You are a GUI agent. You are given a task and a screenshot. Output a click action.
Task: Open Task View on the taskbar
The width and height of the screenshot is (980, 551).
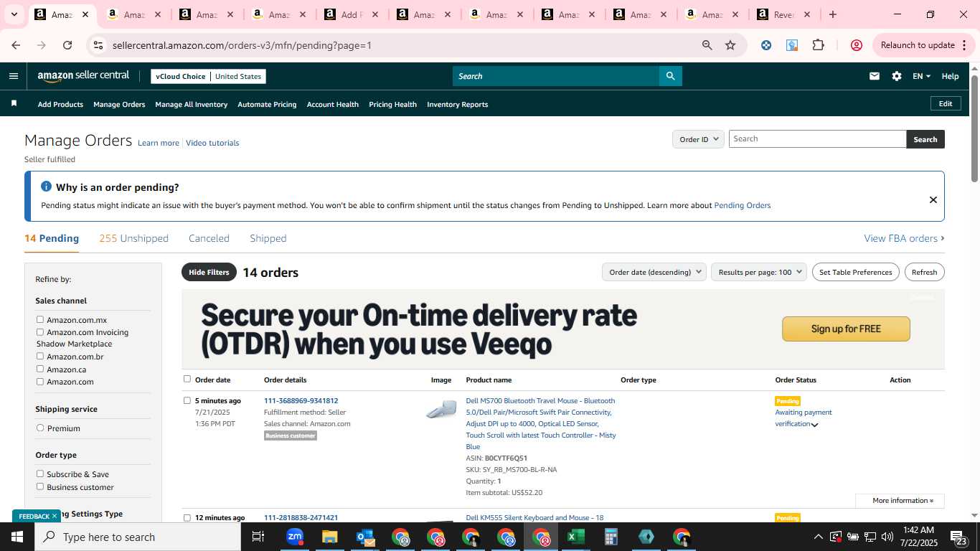tap(258, 537)
